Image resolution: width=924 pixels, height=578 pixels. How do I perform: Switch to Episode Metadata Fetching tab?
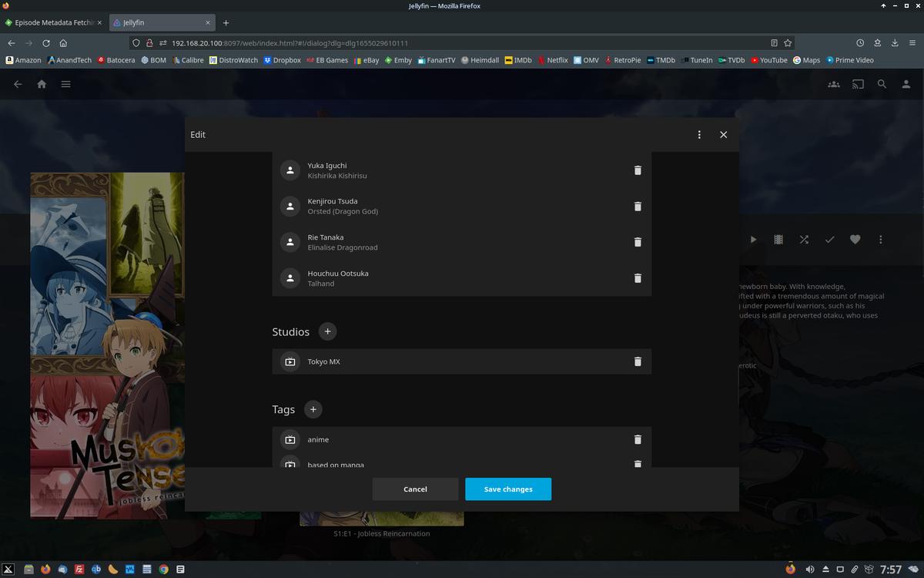tap(53, 22)
